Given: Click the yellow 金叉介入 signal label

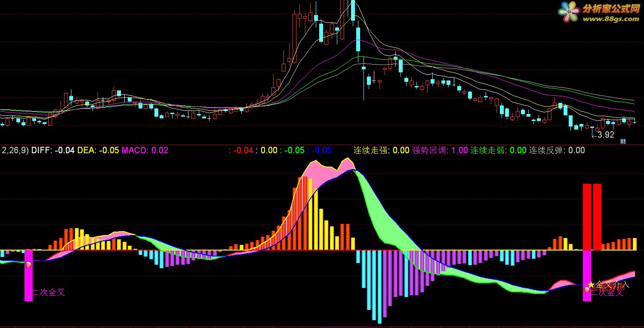Looking at the screenshot, I should (612, 285).
